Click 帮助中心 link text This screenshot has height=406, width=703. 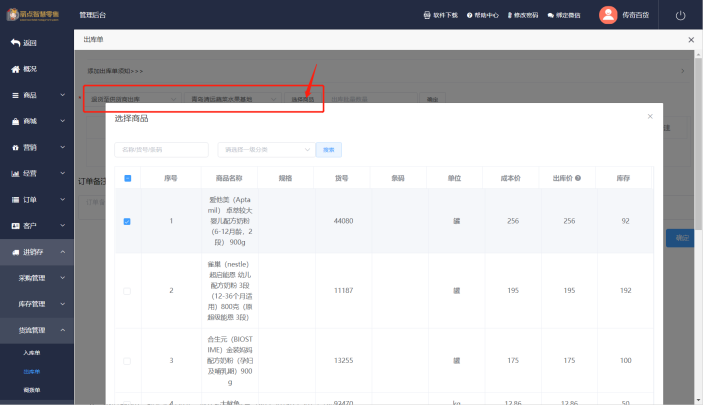tap(486, 15)
